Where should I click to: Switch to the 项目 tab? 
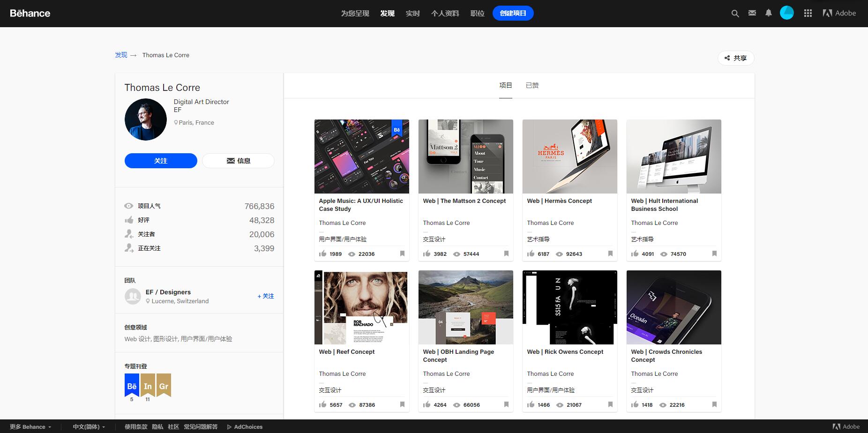(x=506, y=85)
